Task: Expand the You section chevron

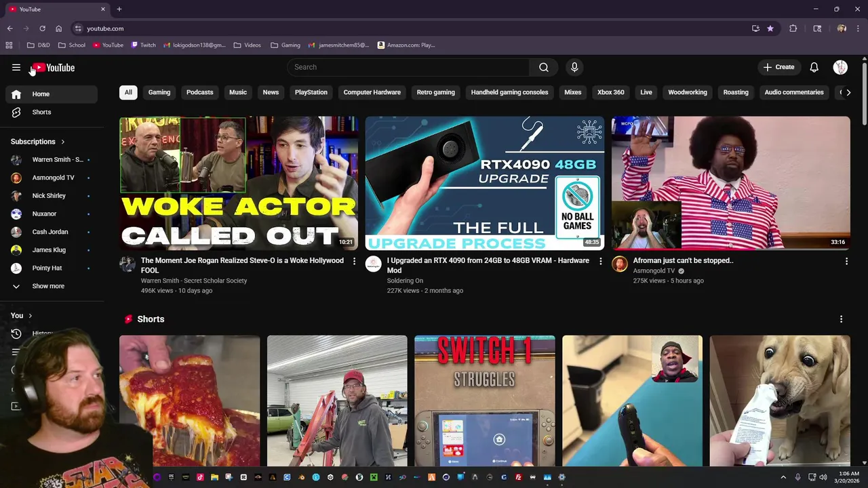Action: (x=30, y=316)
